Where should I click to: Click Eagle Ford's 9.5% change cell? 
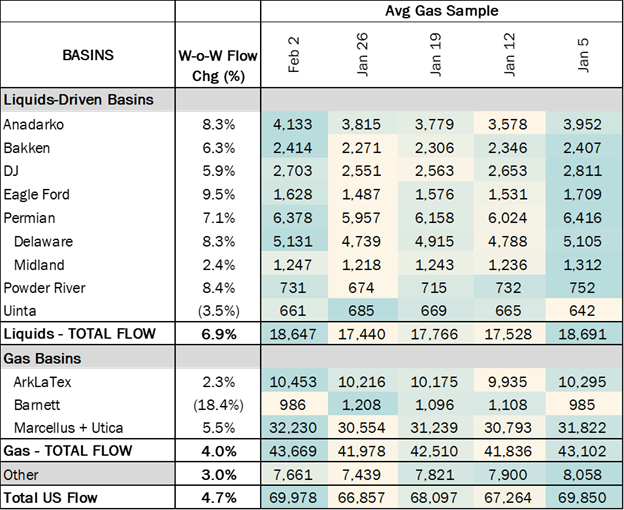pyautogui.click(x=218, y=195)
